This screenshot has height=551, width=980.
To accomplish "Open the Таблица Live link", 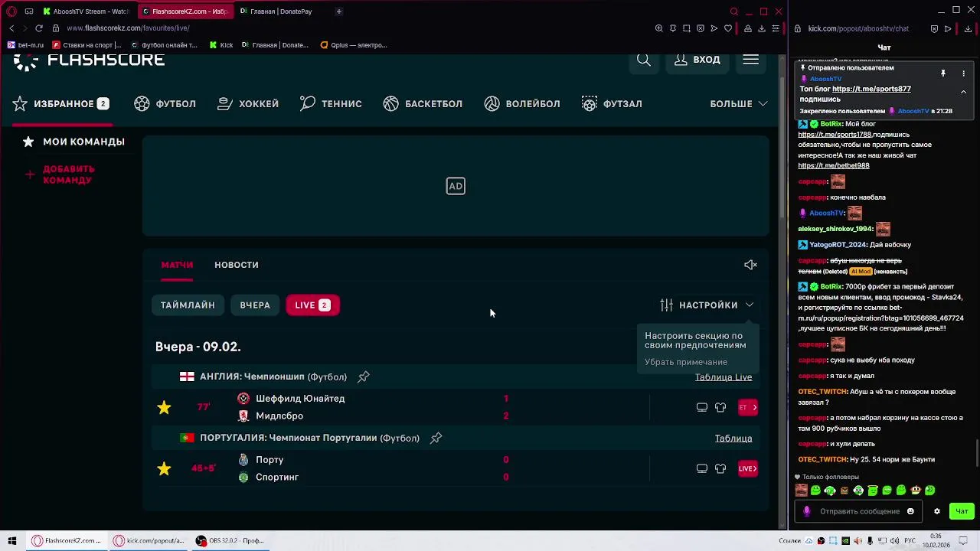I will click(x=724, y=377).
